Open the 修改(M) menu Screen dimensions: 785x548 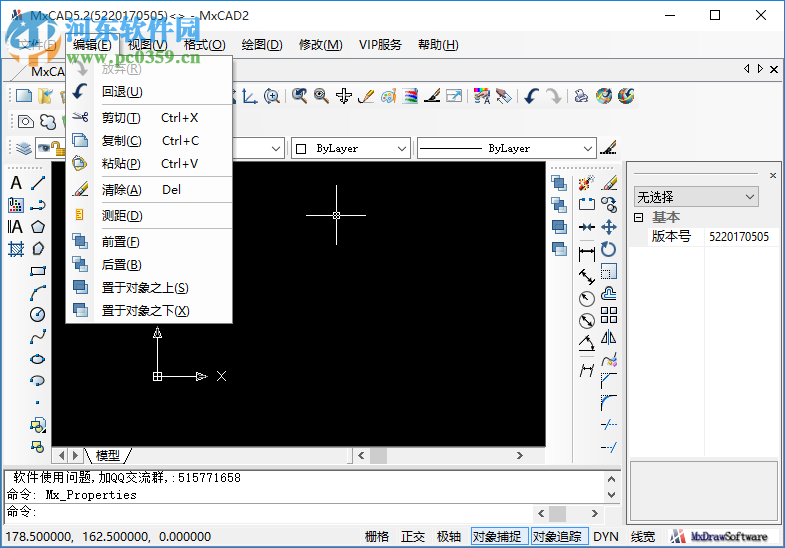click(x=320, y=45)
